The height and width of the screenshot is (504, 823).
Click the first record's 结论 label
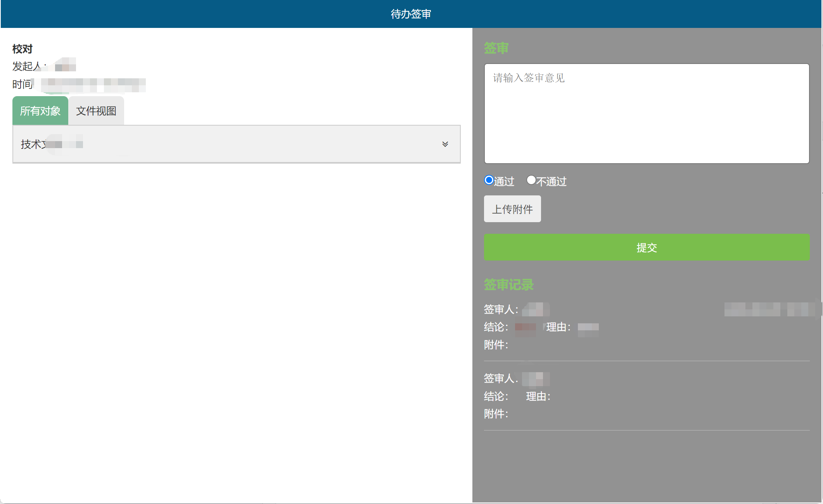coord(496,327)
